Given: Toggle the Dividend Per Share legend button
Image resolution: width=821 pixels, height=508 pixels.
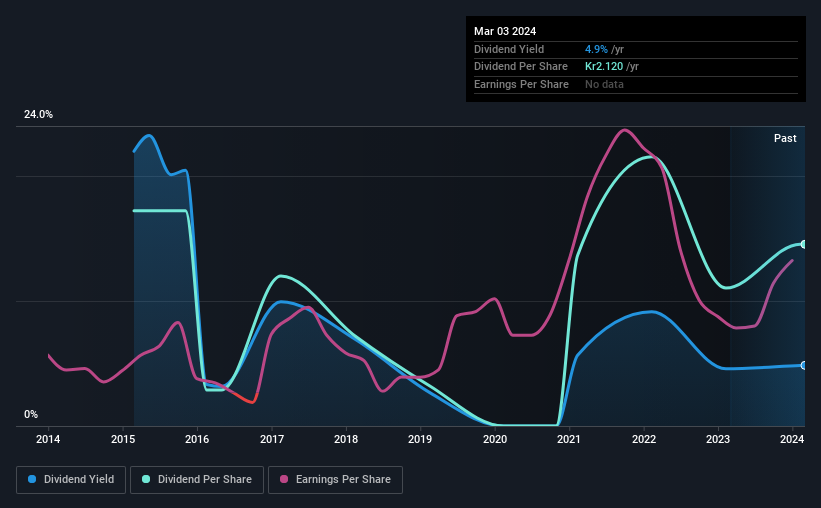Looking at the screenshot, I should [x=197, y=480].
